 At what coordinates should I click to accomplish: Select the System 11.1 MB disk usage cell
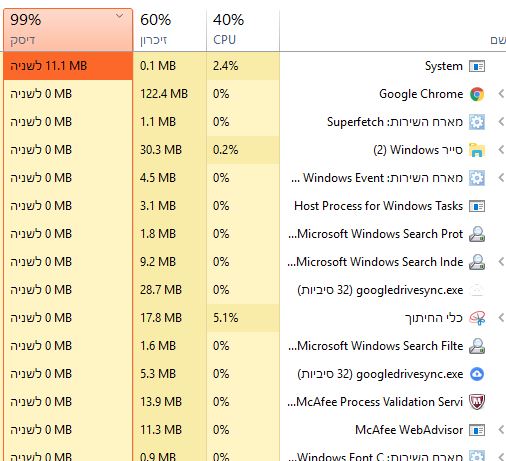click(68, 66)
